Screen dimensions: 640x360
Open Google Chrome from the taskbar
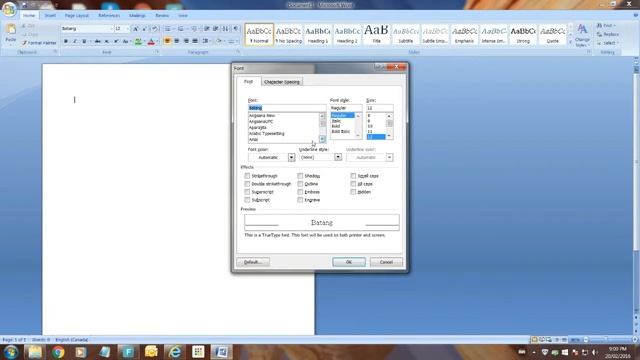point(58,352)
